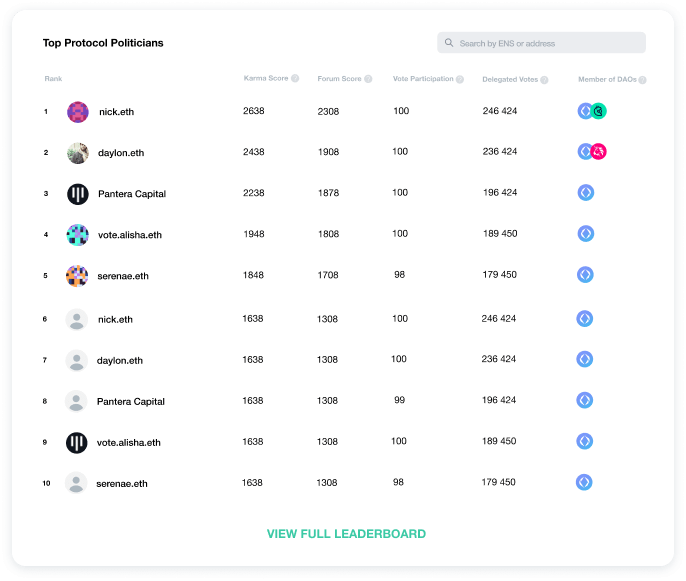
Task: Click the rank 6 placeholder avatar for nick.eth
Action: 76,320
